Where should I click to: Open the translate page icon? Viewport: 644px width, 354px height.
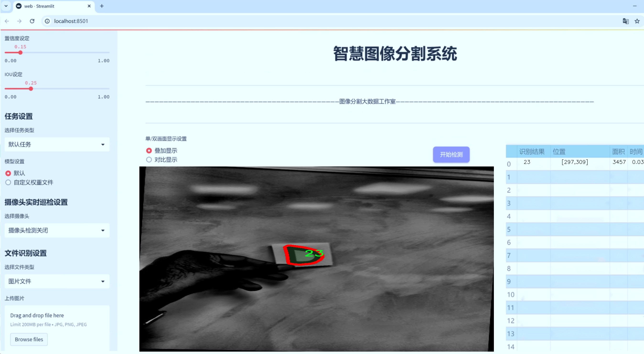(625, 21)
